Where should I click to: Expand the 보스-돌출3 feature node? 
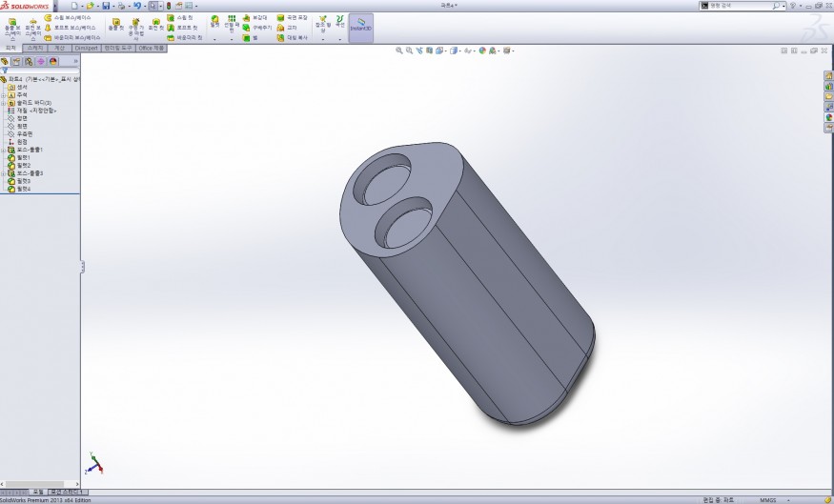click(x=4, y=173)
